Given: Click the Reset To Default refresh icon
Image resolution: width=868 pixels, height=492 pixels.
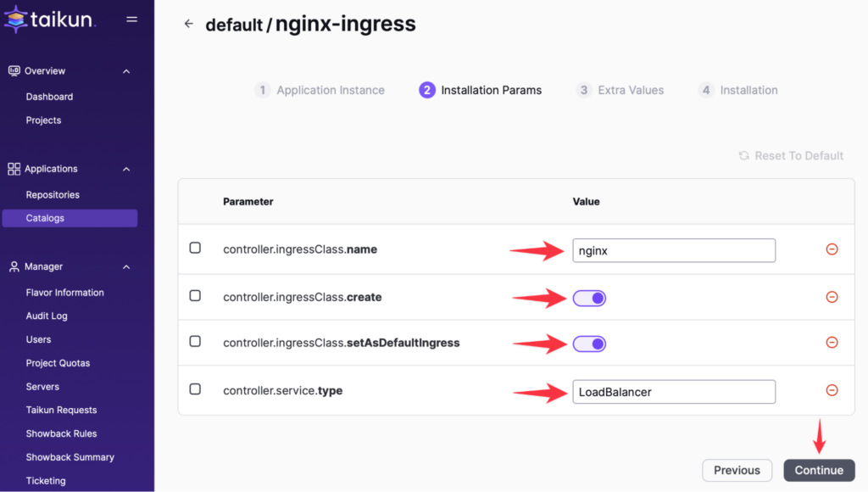Looking at the screenshot, I should pos(743,155).
